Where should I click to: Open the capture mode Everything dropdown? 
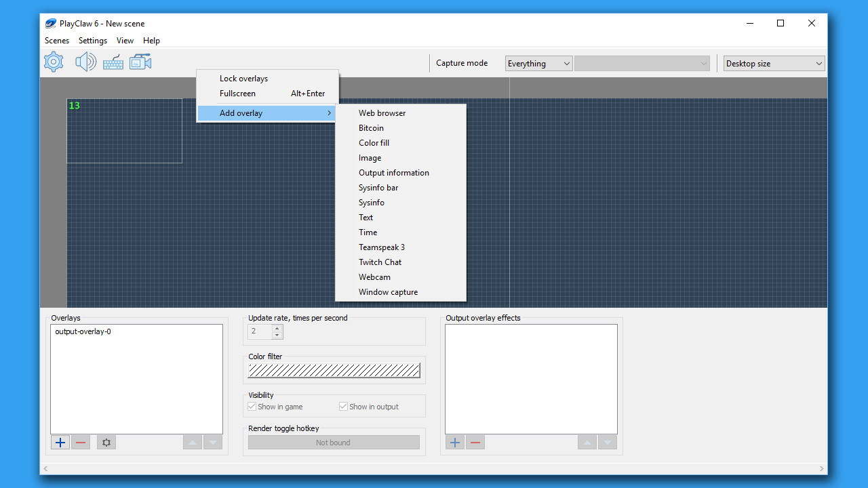(x=538, y=63)
